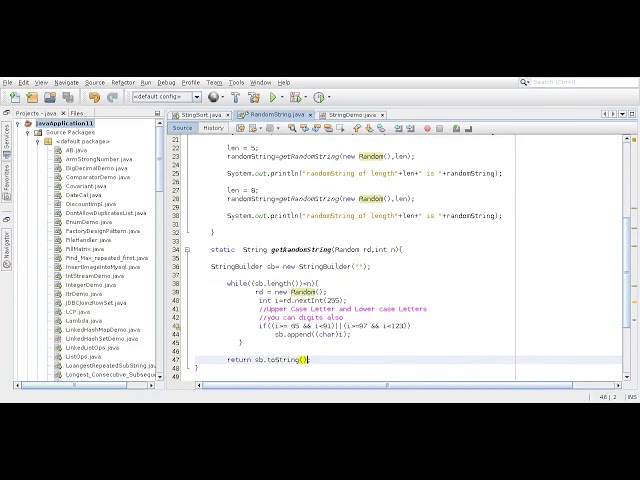Click the Clean and Build icon
The width and height of the screenshot is (640, 480).
[x=254, y=97]
